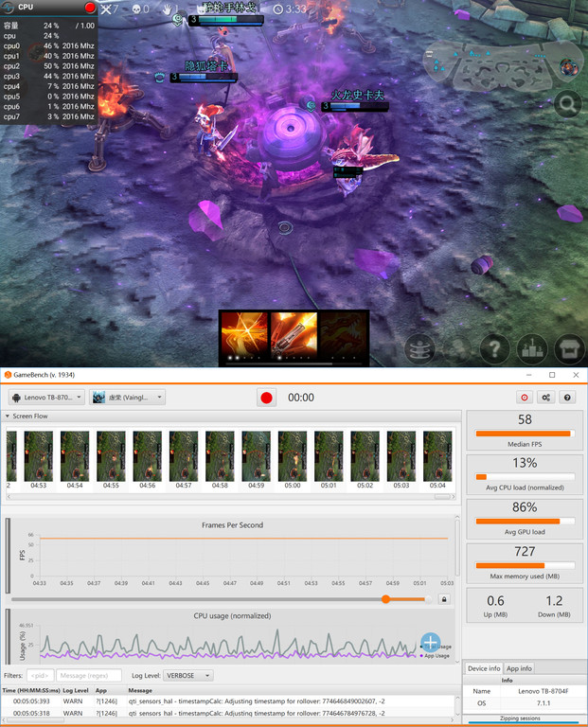Tap the in-game shop button
This screenshot has height=727, width=588.
click(x=569, y=348)
